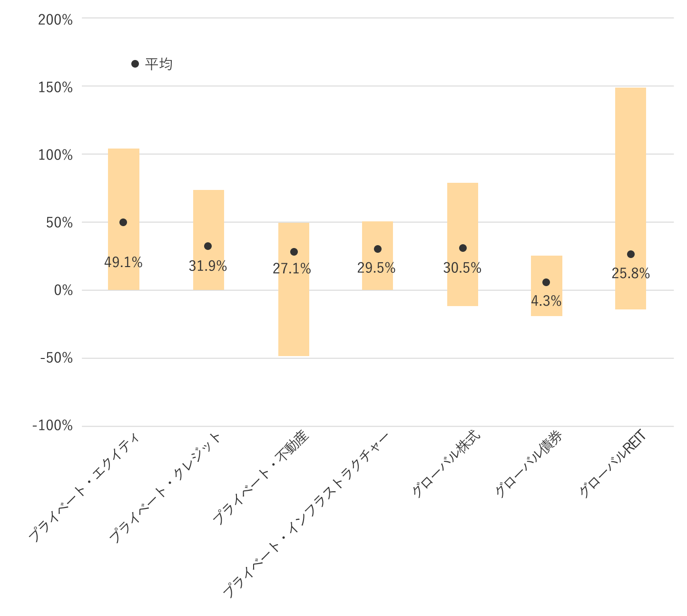Click the 平均 legend dot marker

coord(135,64)
